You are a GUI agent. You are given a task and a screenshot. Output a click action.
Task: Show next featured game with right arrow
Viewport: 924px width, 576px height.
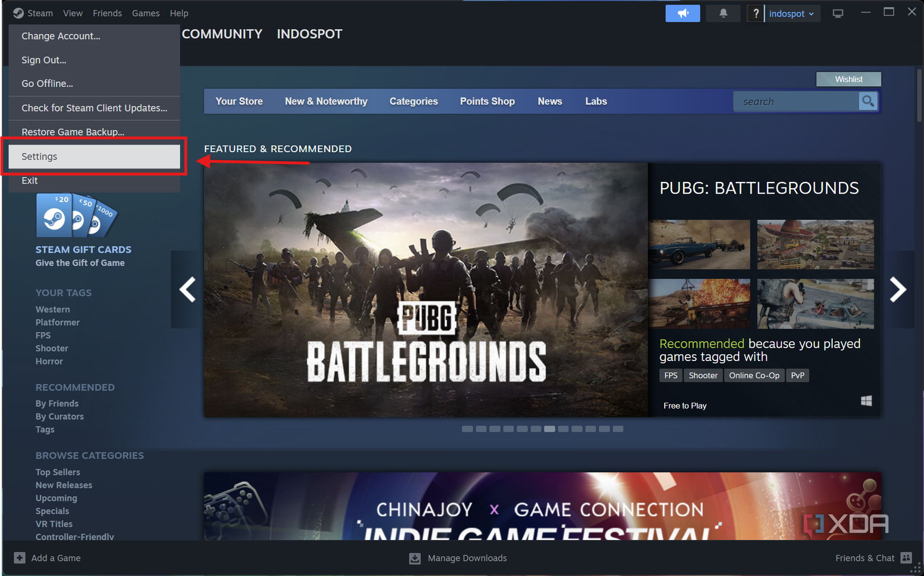click(898, 289)
